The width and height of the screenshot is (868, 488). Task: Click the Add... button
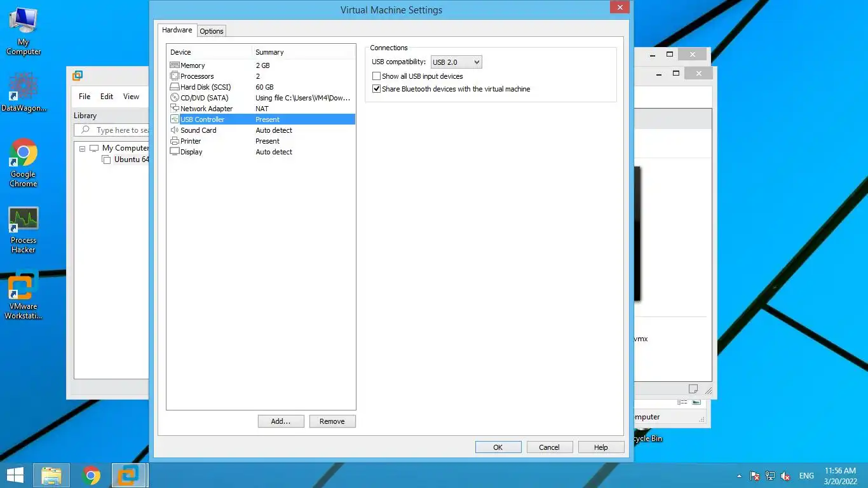coord(281,421)
